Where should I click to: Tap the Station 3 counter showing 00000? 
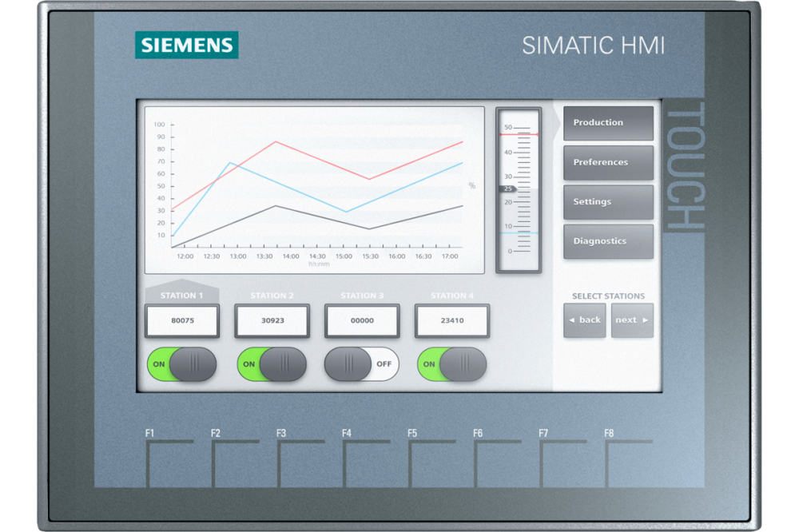tap(362, 320)
